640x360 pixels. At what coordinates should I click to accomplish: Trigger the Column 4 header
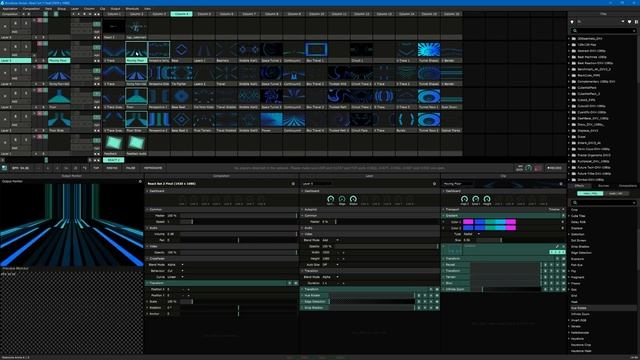[x=181, y=14]
